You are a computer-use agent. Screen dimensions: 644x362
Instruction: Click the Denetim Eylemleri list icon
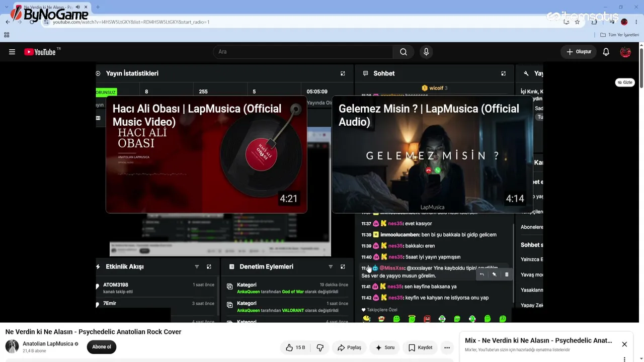coord(231,266)
